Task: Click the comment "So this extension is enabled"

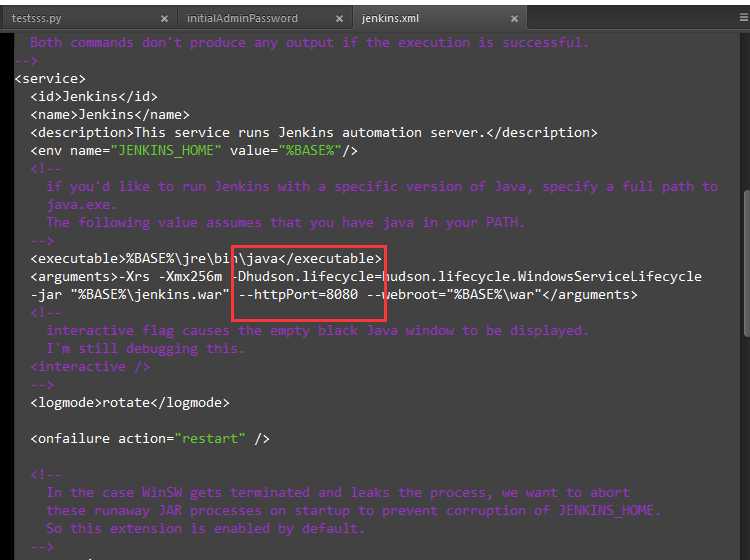Action: pos(206,528)
